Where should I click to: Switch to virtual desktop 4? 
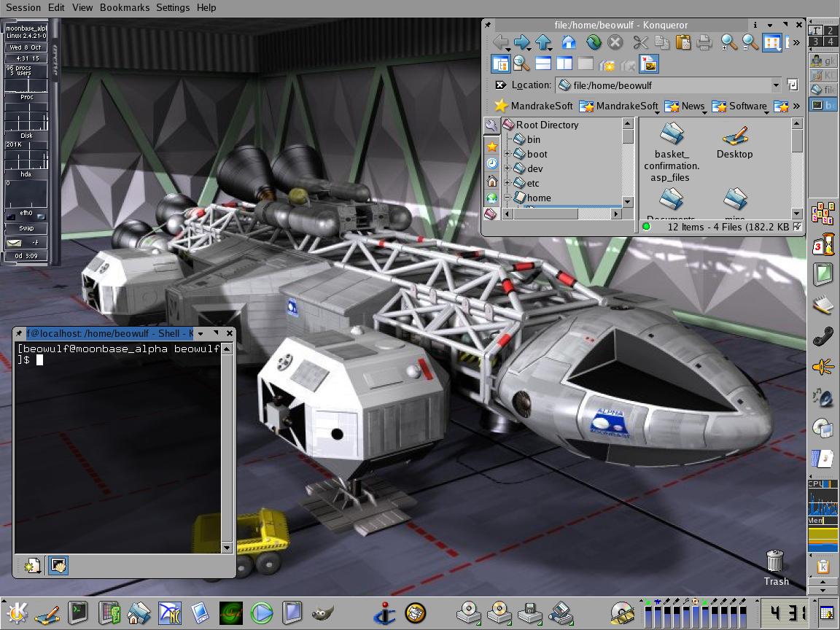click(830, 42)
